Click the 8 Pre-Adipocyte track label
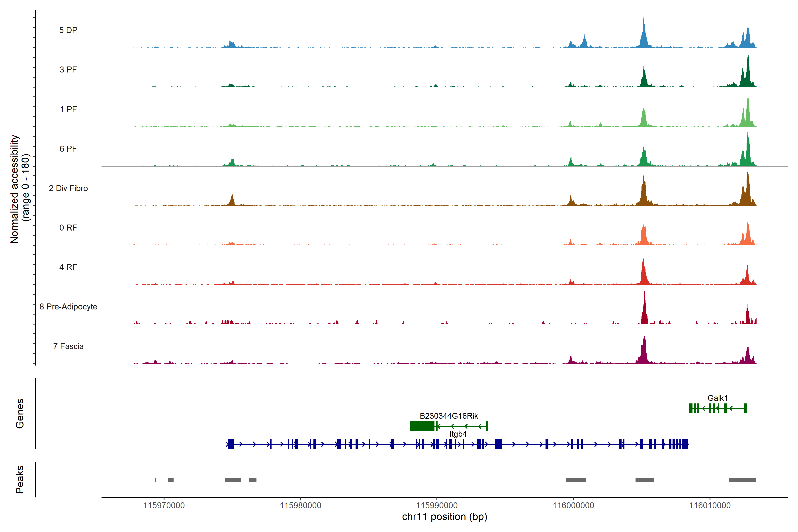This screenshot has width=798, height=532. click(x=68, y=307)
